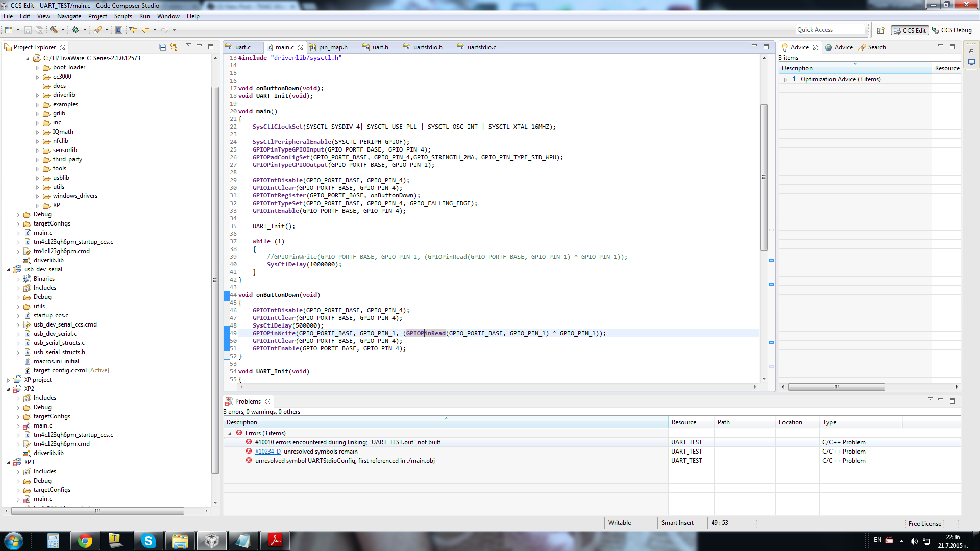
Task: Open the Console fast view icon
Action: tap(971, 62)
